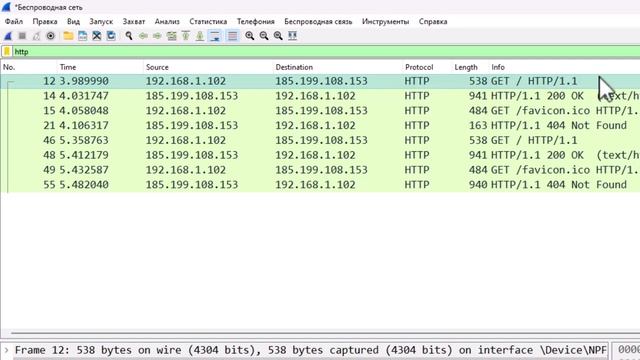Open the Инструменты menu
This screenshot has height=360, width=640.
(x=385, y=22)
